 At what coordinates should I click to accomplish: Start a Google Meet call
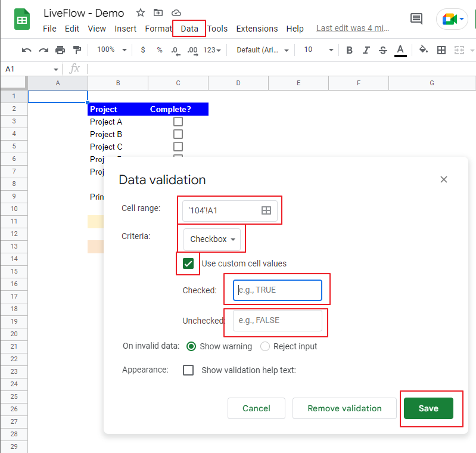point(449,19)
